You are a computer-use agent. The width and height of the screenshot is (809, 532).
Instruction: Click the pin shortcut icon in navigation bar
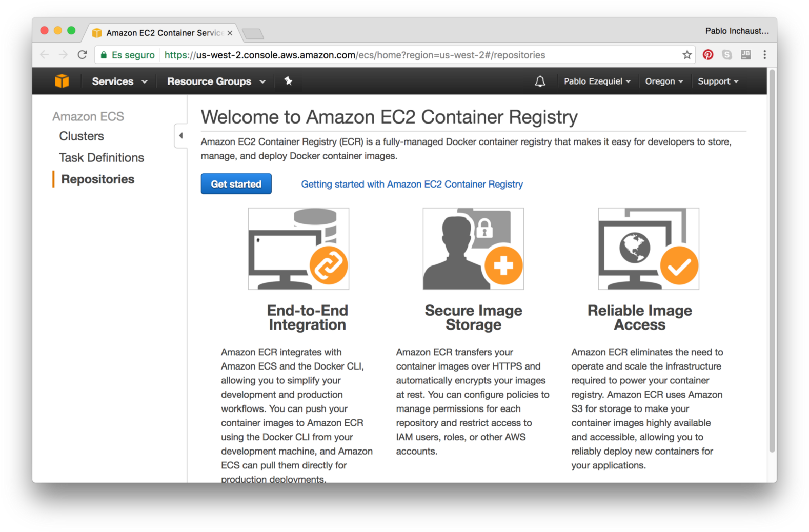point(289,81)
